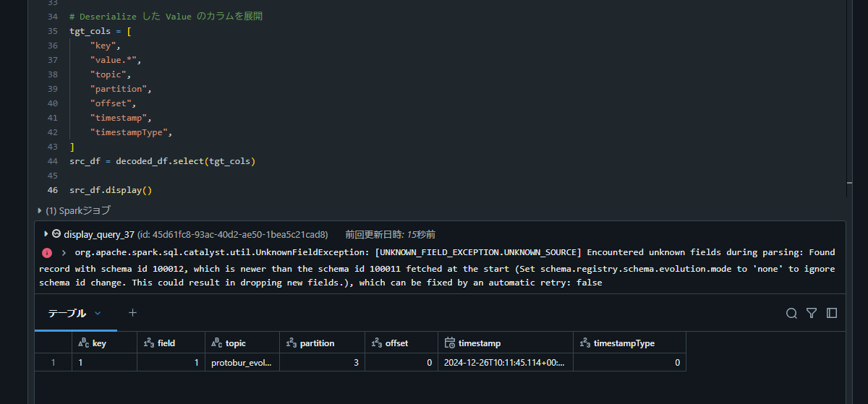
Task: Select row number 1 in the table
Action: (x=53, y=362)
